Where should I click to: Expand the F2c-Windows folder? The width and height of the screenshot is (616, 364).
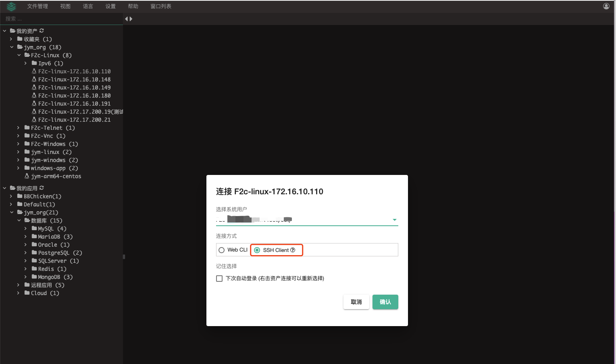pos(19,144)
